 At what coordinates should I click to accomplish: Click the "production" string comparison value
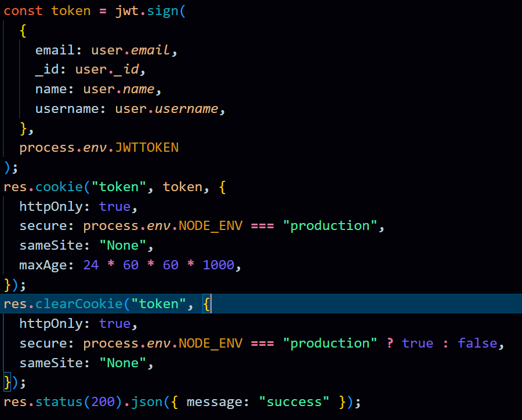tap(329, 225)
